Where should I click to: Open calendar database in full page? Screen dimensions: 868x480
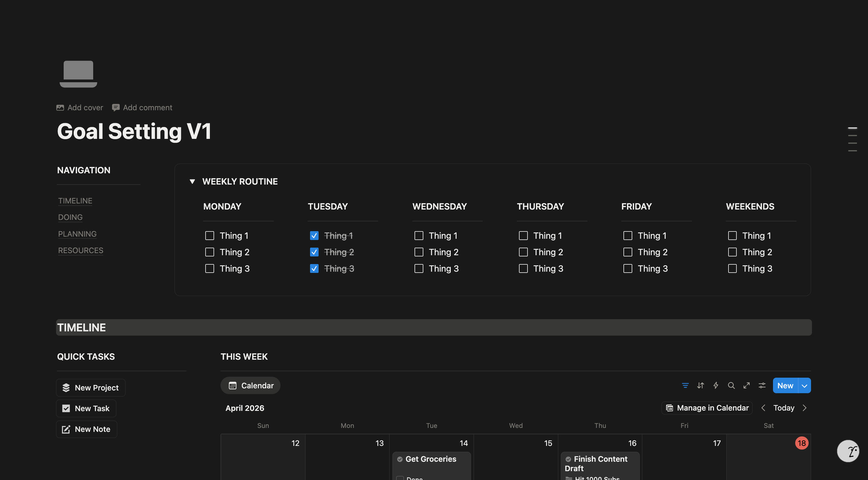point(746,385)
